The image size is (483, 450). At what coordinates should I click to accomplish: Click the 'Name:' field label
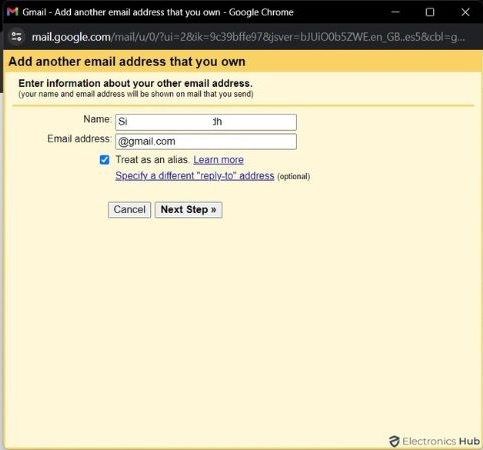[x=97, y=119]
